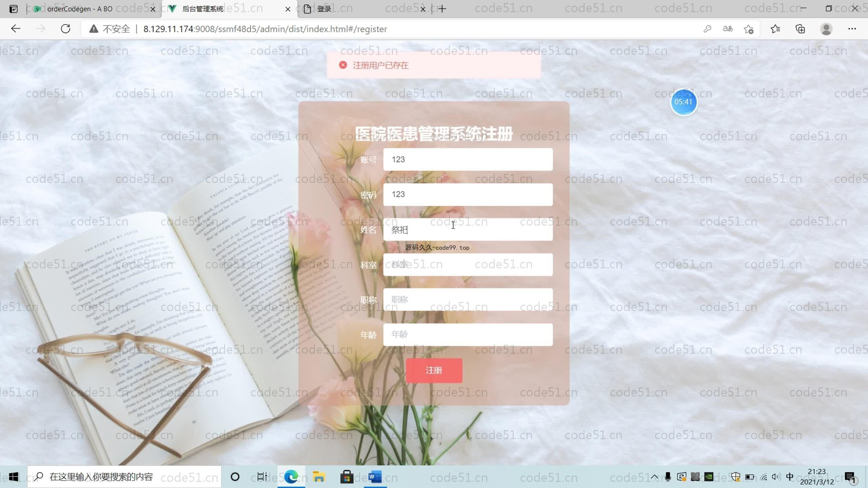Click the browser forward arrow
The image size is (868, 488).
(x=40, y=29)
